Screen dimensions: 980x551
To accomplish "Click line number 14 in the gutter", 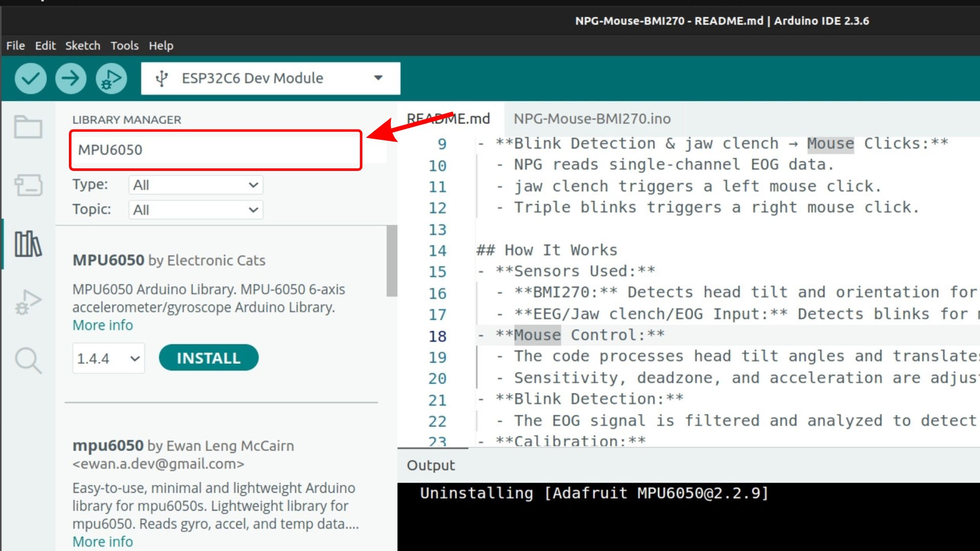I will click(x=437, y=251).
